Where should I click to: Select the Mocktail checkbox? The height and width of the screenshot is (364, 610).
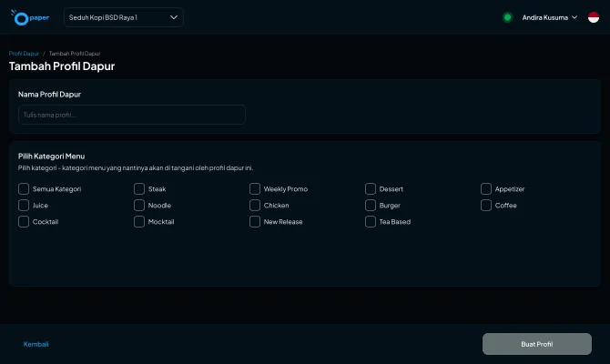[x=139, y=222]
